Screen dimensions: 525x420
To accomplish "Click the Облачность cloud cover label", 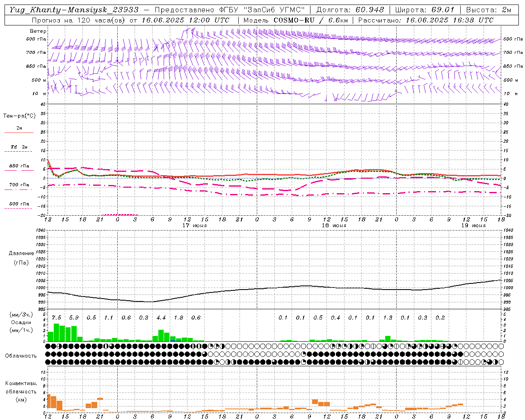I will pos(21,356).
